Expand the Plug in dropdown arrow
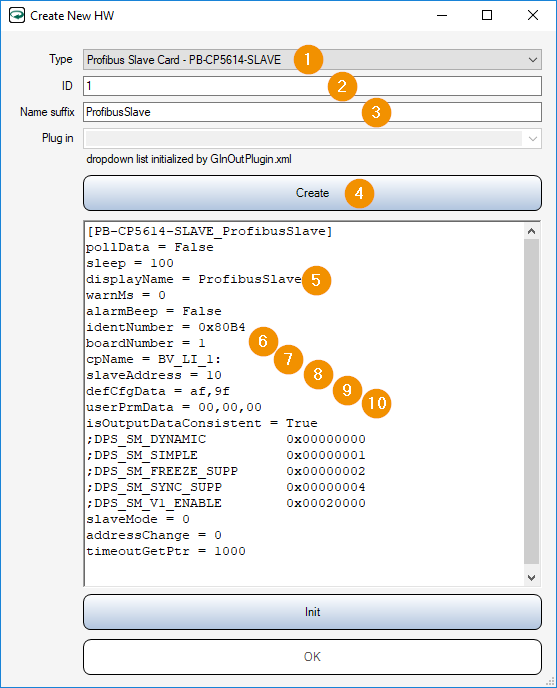Image resolution: width=557 pixels, height=688 pixels. click(x=532, y=139)
